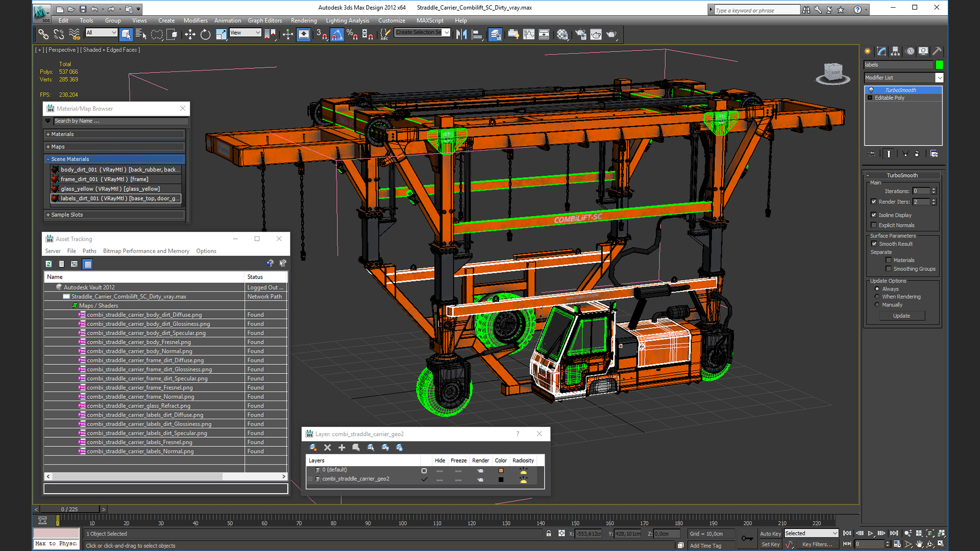Image resolution: width=980 pixels, height=551 pixels.
Task: Expand the Maps group in browser
Action: click(x=115, y=146)
